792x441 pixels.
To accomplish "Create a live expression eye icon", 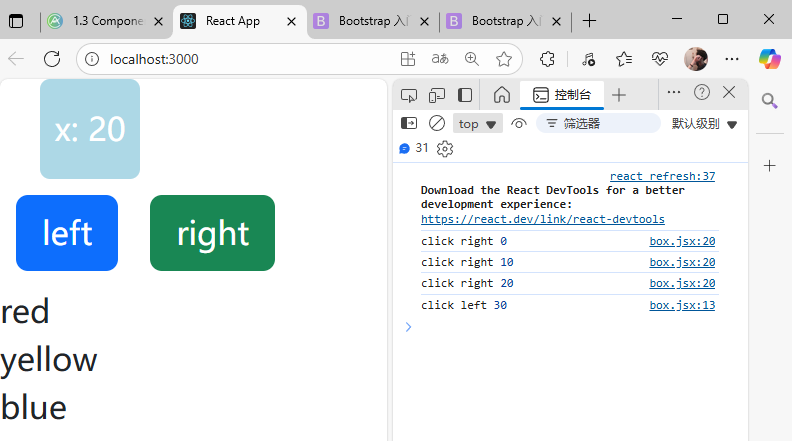I will [519, 123].
